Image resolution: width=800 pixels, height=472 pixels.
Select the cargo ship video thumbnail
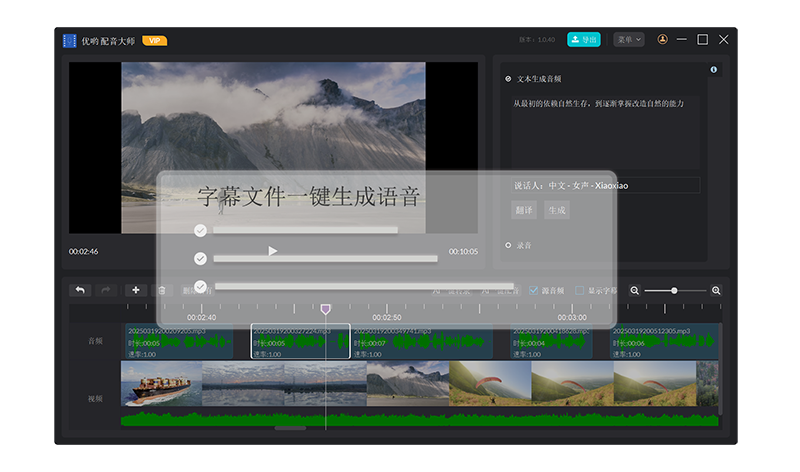(x=161, y=383)
